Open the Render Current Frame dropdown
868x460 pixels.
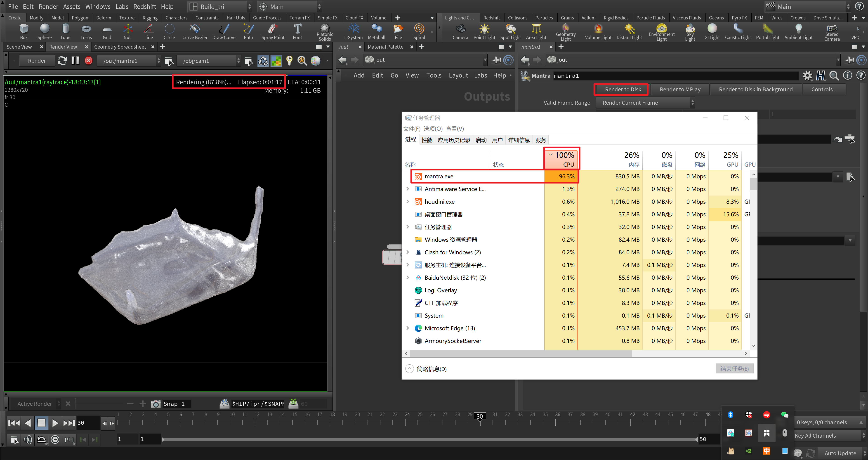tap(645, 102)
